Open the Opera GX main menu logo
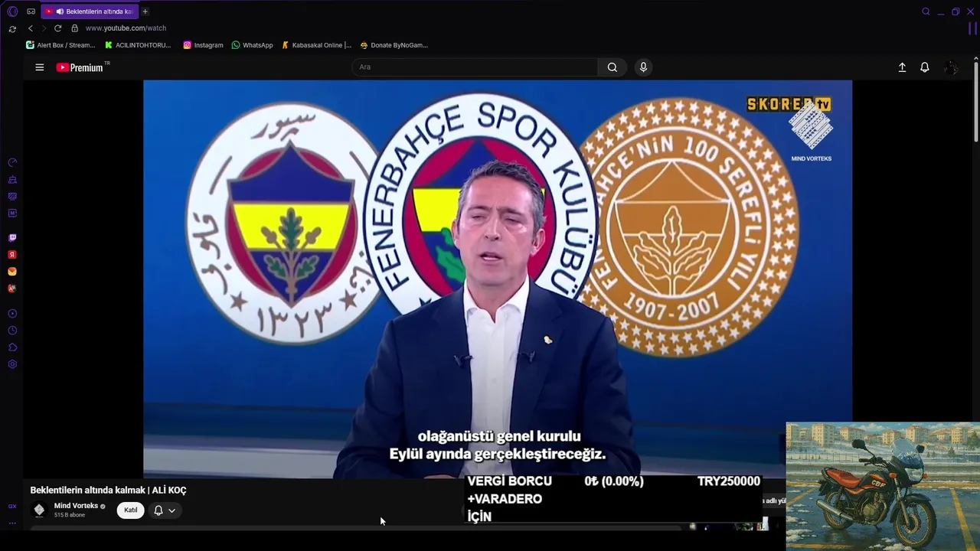Viewport: 980px width, 551px height. click(12, 11)
